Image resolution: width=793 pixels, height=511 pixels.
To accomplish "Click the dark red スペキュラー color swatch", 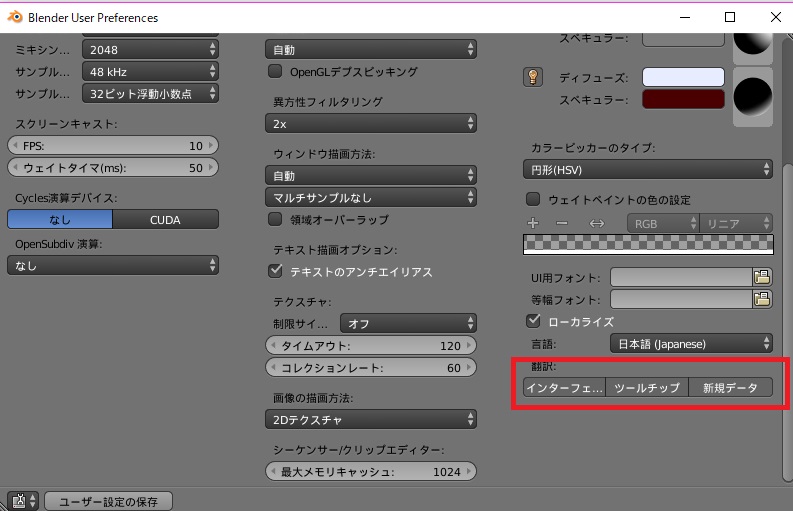I will pyautogui.click(x=683, y=99).
